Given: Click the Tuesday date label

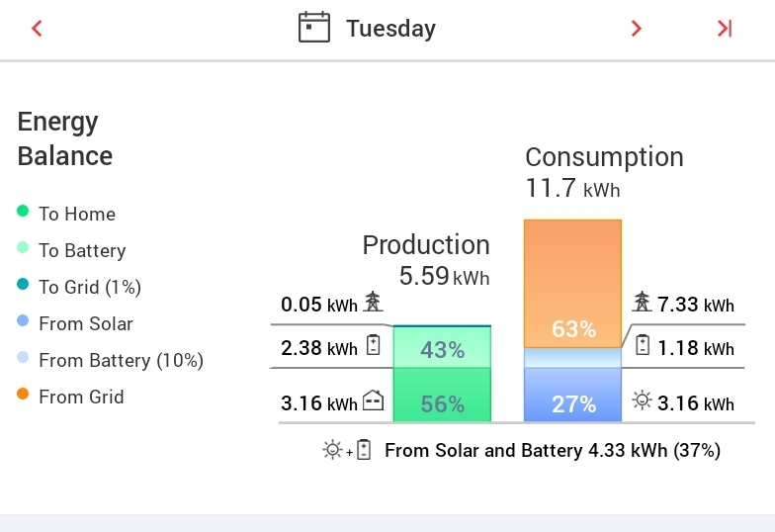Looking at the screenshot, I should click(390, 29).
